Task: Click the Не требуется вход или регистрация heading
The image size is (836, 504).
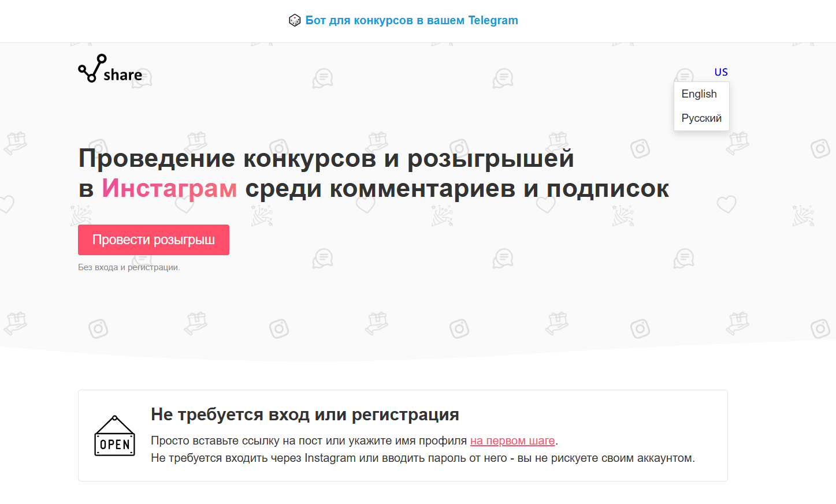Action: click(x=305, y=415)
